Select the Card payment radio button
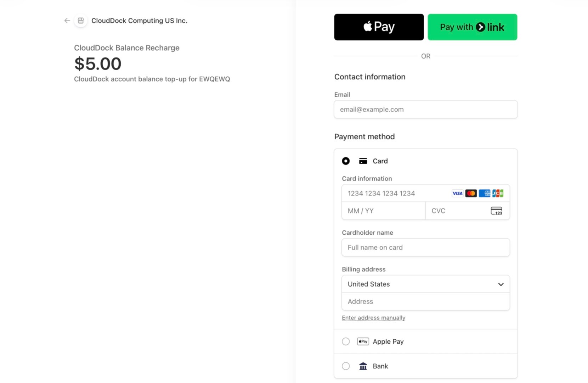Viewport: 588px width, 383px height. 346,161
